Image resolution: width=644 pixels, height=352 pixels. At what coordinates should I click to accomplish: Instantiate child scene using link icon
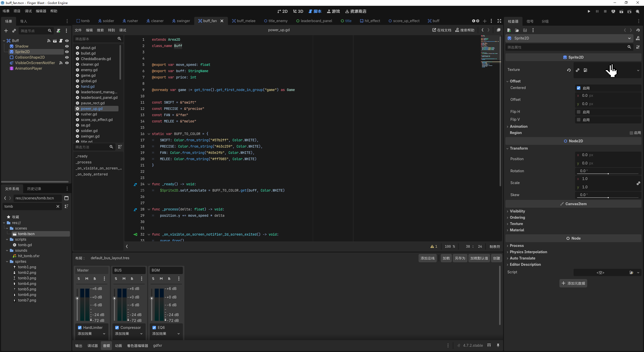(14, 31)
